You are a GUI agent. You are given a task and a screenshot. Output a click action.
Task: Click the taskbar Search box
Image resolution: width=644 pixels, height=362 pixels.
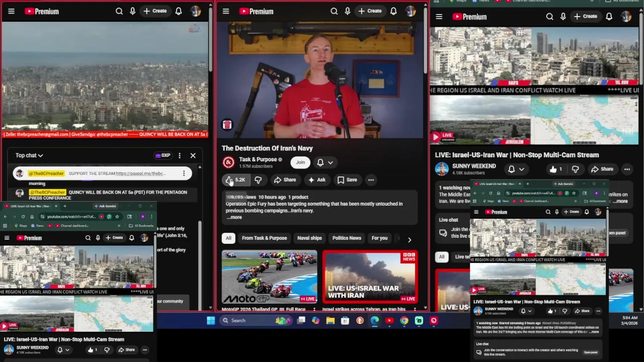257,320
